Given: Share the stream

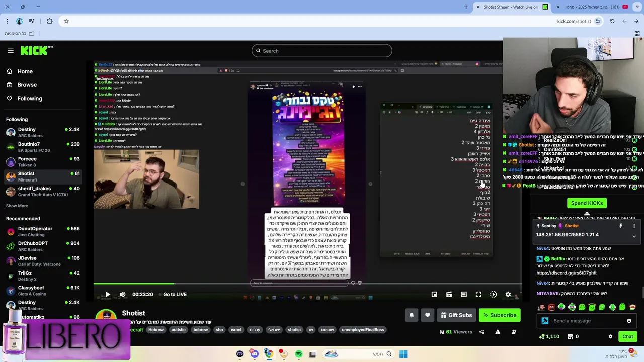Looking at the screenshot, I should click(x=481, y=332).
